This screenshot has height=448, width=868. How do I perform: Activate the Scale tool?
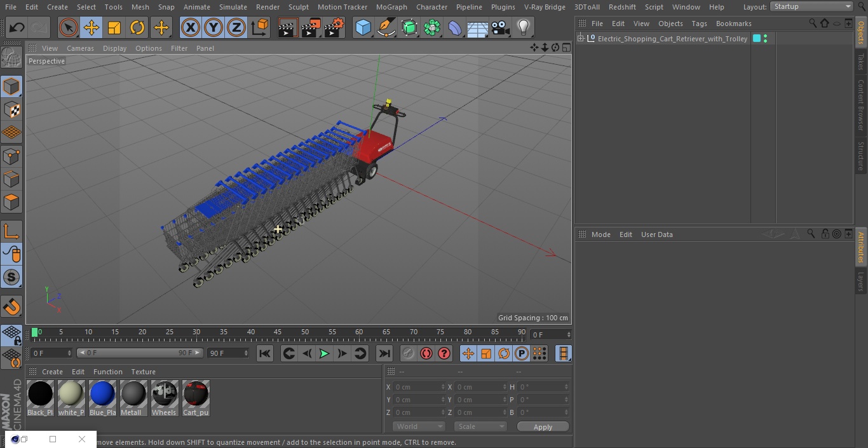pyautogui.click(x=114, y=28)
